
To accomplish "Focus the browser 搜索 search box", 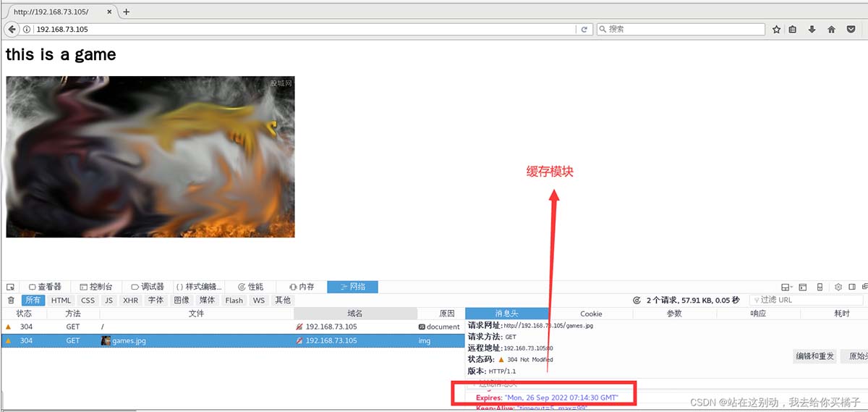I will 681,30.
